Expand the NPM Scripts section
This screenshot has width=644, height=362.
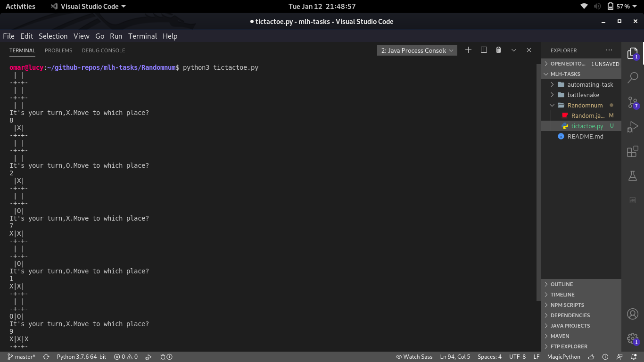[x=581, y=305]
